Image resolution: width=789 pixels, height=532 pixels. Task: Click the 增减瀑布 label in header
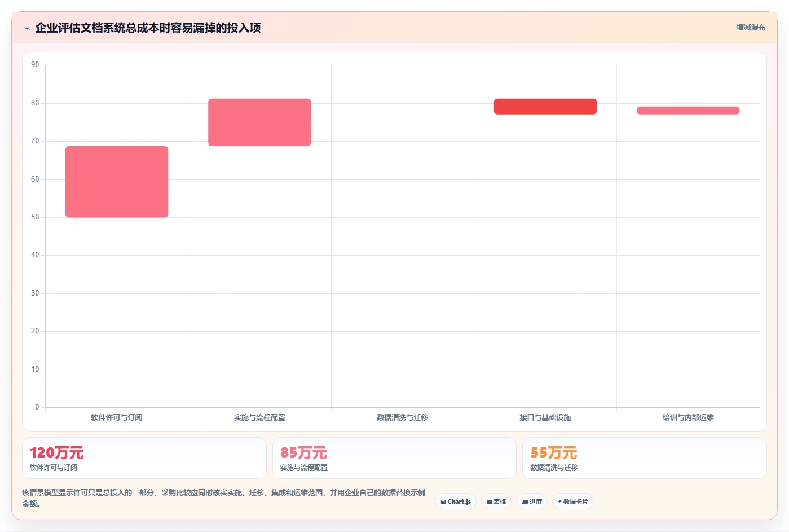point(751,27)
